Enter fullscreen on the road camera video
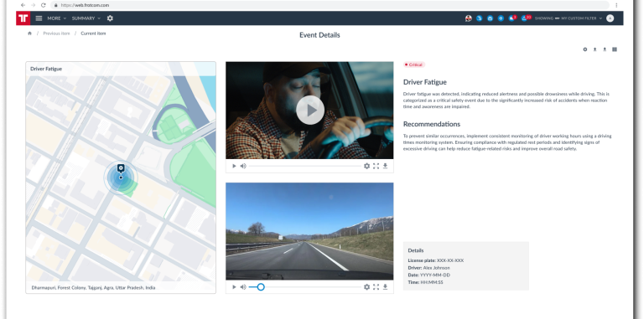The height and width of the screenshot is (319, 644). tap(377, 287)
